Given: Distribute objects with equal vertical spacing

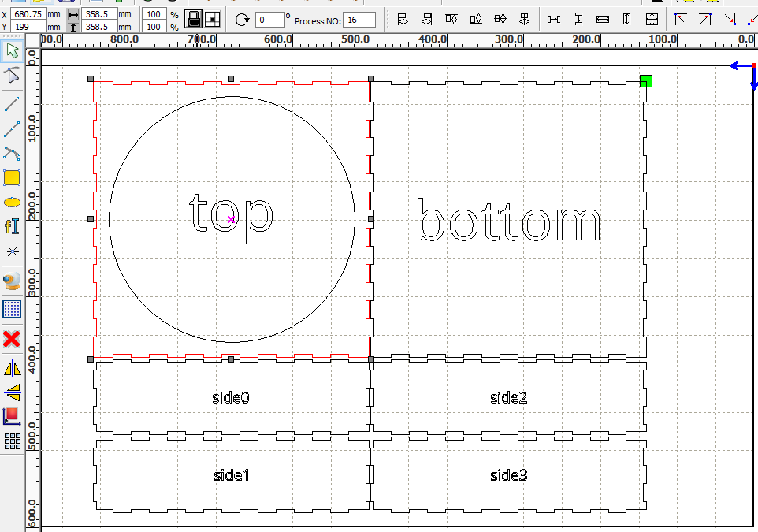Looking at the screenshot, I should pyautogui.click(x=578, y=20).
